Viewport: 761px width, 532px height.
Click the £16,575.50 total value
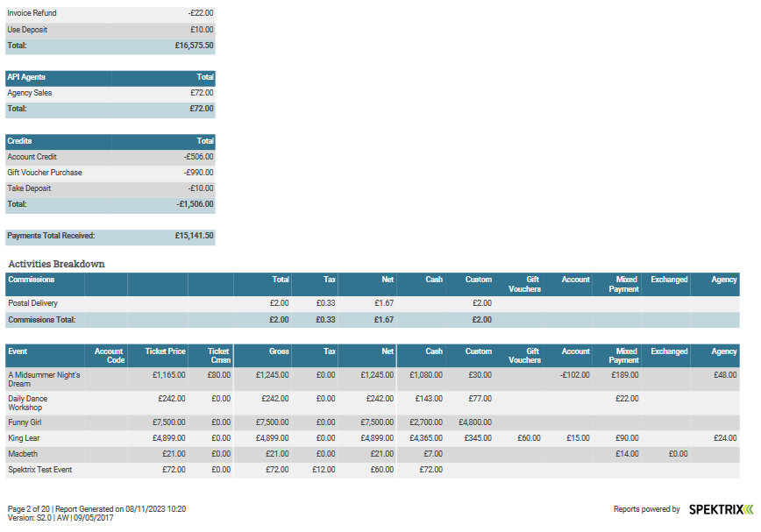194,46
